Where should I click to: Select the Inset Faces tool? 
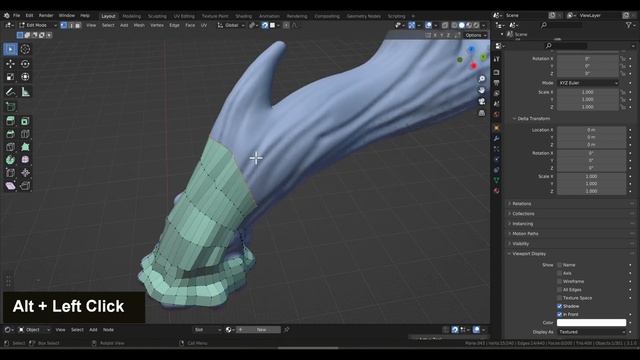[25, 121]
